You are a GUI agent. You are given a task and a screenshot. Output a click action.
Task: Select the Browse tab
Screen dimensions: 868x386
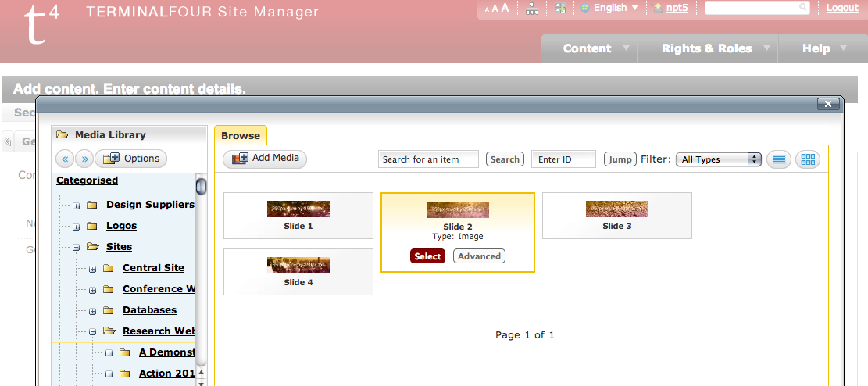click(x=241, y=135)
